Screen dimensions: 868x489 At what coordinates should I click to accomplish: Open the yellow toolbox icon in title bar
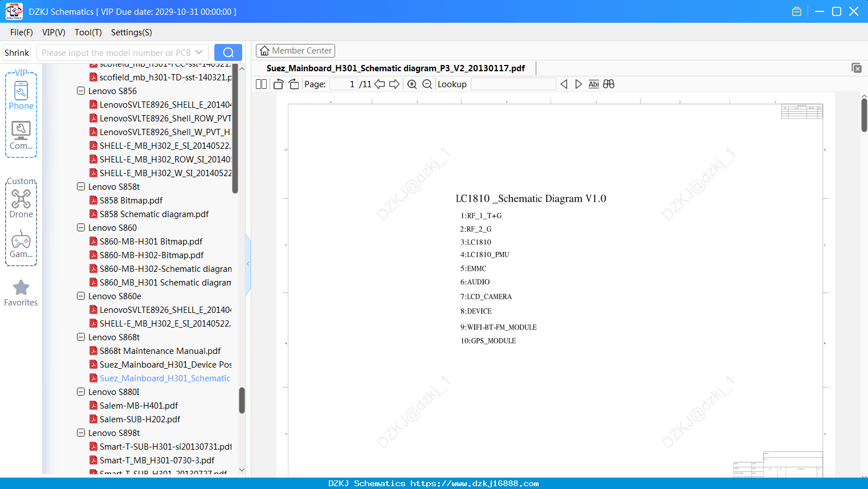[797, 11]
